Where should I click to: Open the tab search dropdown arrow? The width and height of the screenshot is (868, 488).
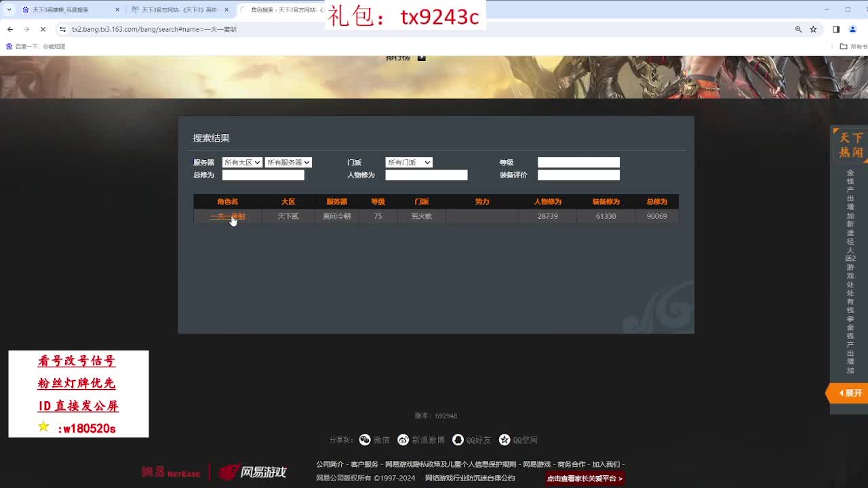(x=9, y=9)
